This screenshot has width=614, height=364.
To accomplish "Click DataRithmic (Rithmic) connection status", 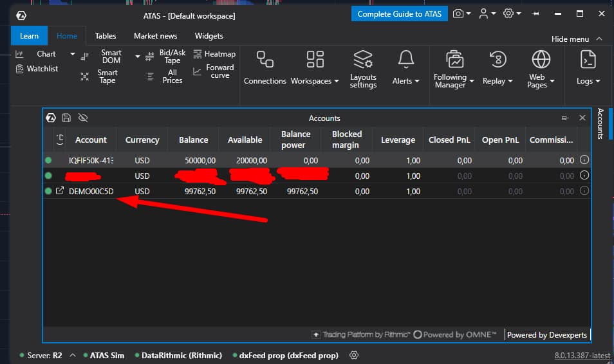I will pos(178,356).
